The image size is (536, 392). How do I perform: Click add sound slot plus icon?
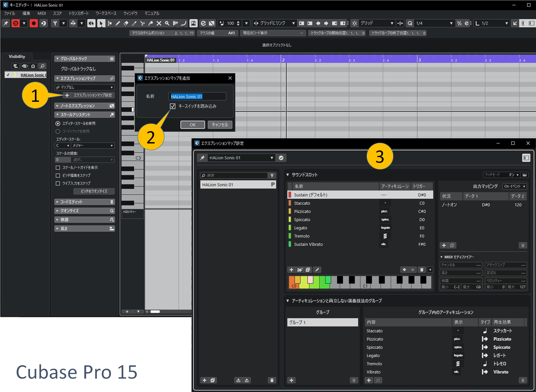[x=291, y=270]
